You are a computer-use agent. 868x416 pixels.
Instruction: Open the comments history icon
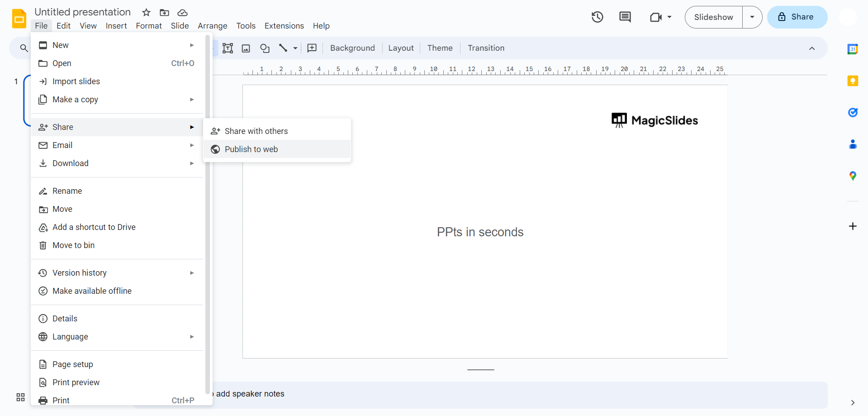click(x=625, y=17)
